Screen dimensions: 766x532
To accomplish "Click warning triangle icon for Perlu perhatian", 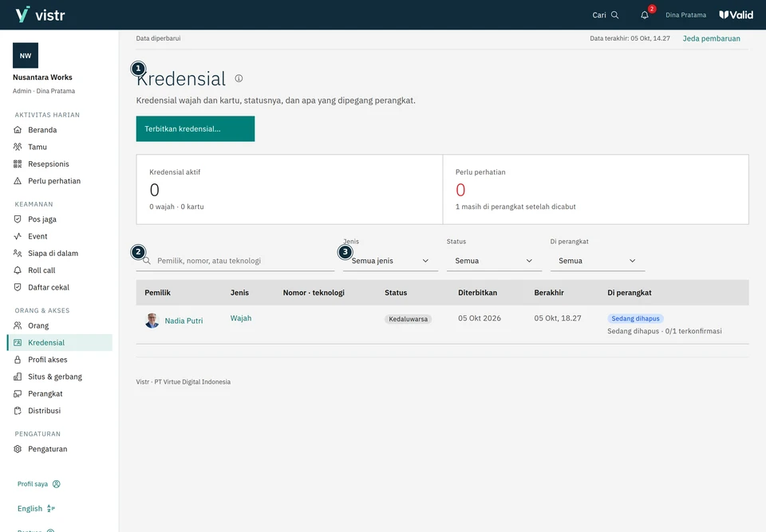I will 18,181.
